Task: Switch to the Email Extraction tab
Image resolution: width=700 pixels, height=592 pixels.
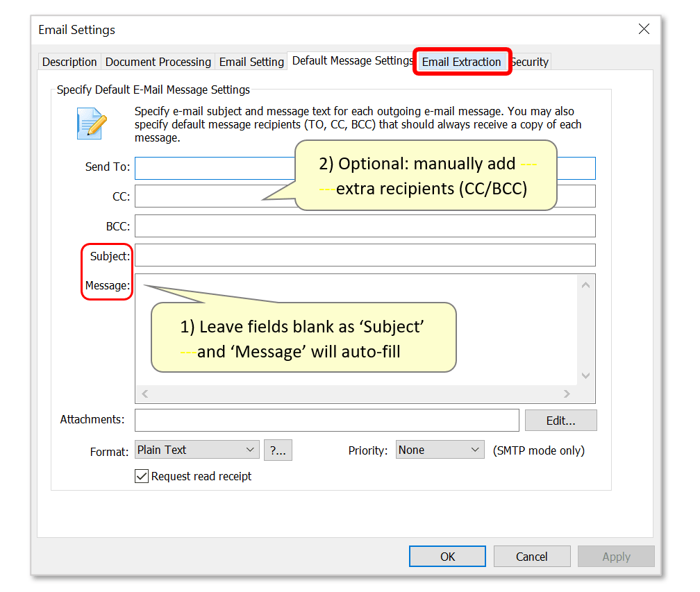Action: tap(462, 62)
